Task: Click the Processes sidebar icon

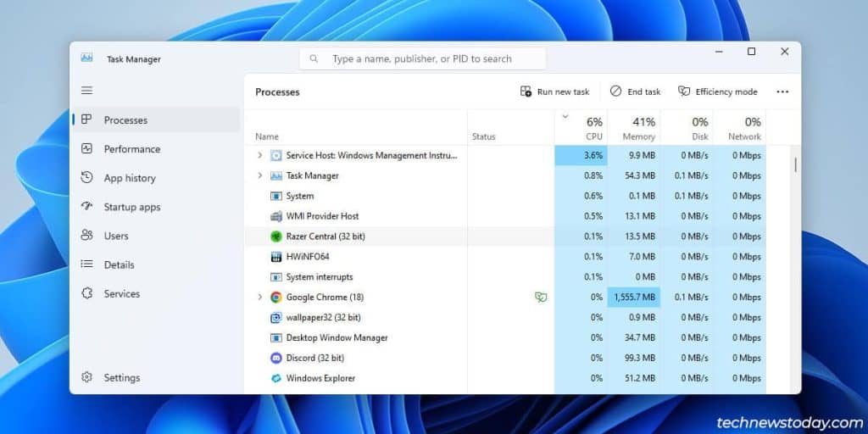Action: point(86,120)
